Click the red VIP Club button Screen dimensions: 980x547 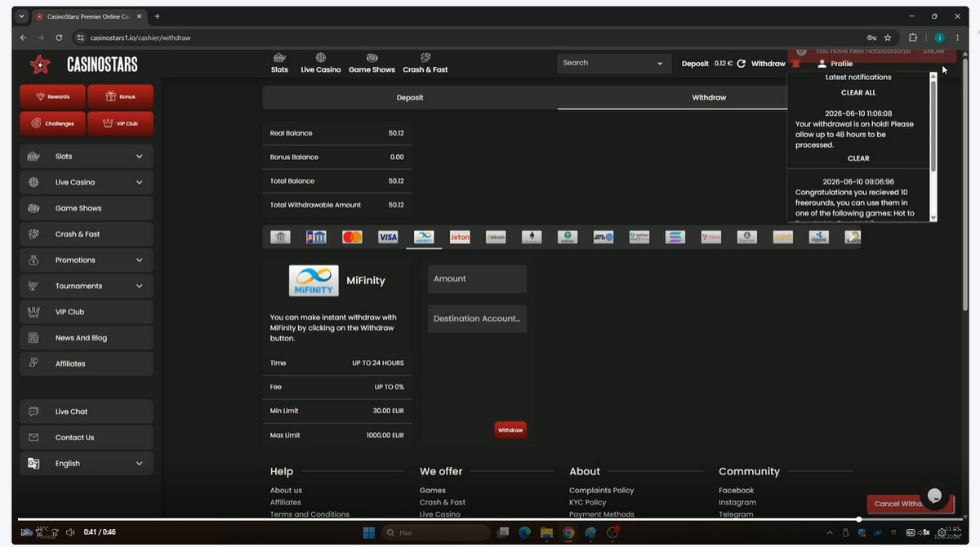pos(120,123)
